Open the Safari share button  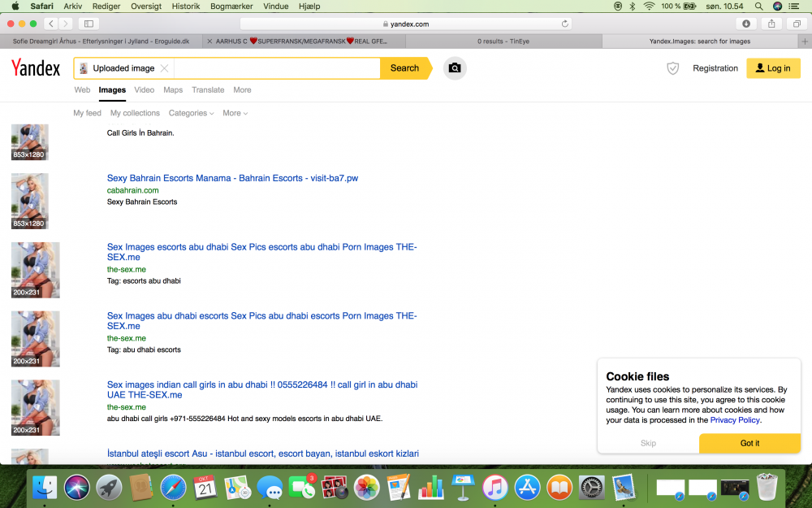(771, 24)
